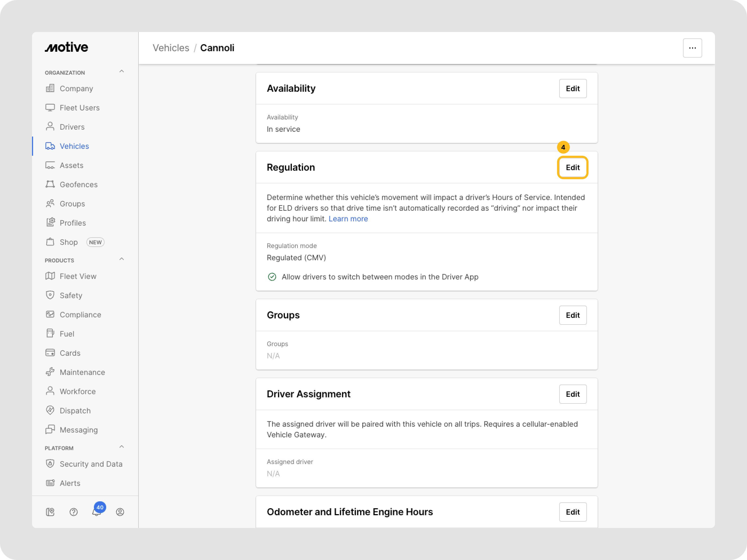
Task: Click Edit for Driver Assignment
Action: pos(573,394)
